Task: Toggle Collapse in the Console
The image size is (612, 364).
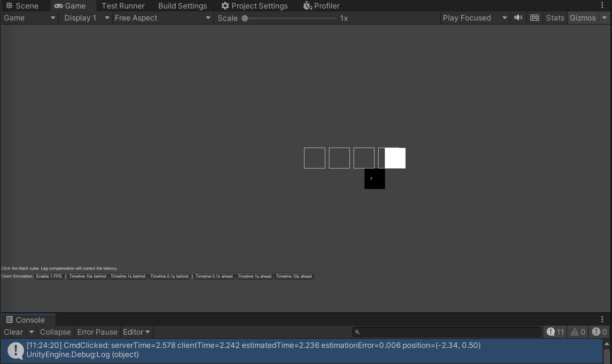Action: point(55,332)
